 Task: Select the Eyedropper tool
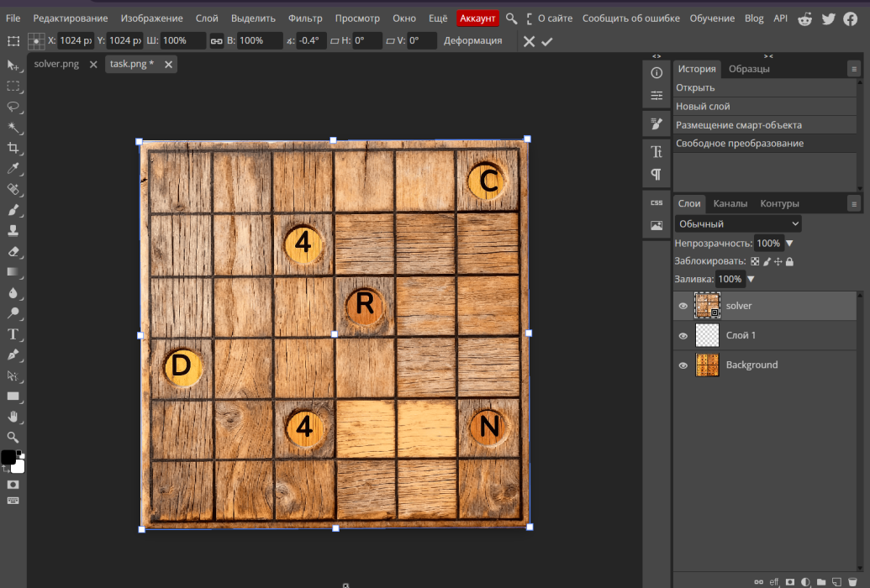coord(13,169)
